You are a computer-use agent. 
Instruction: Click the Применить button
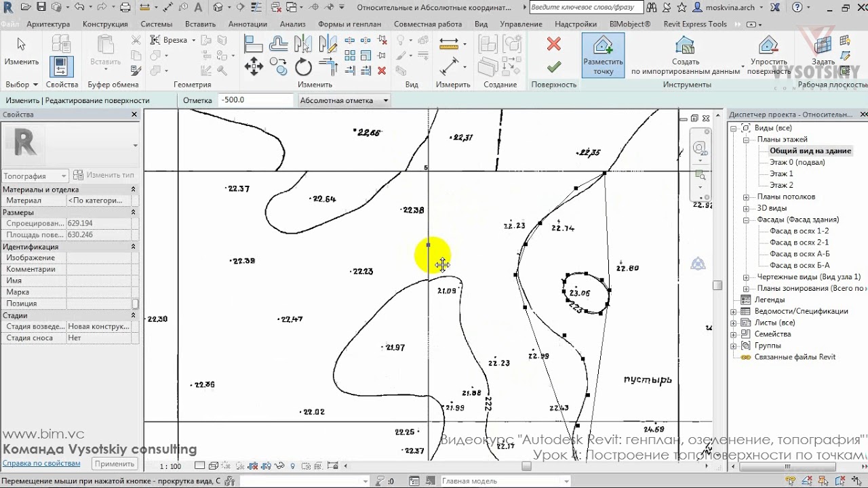click(x=115, y=464)
